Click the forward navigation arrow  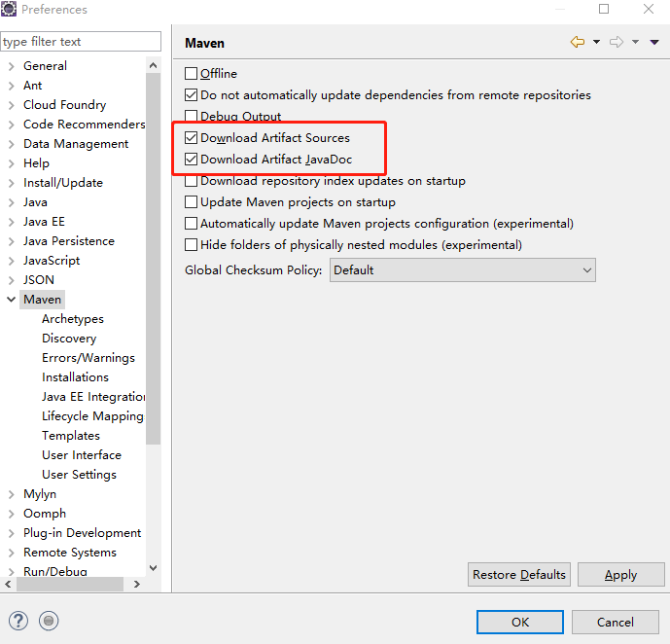(x=617, y=42)
